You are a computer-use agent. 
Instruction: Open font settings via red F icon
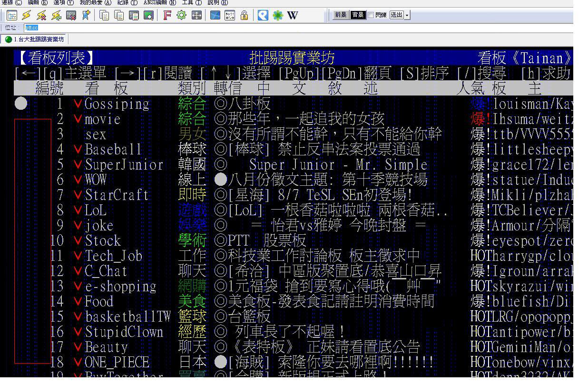coord(167,15)
